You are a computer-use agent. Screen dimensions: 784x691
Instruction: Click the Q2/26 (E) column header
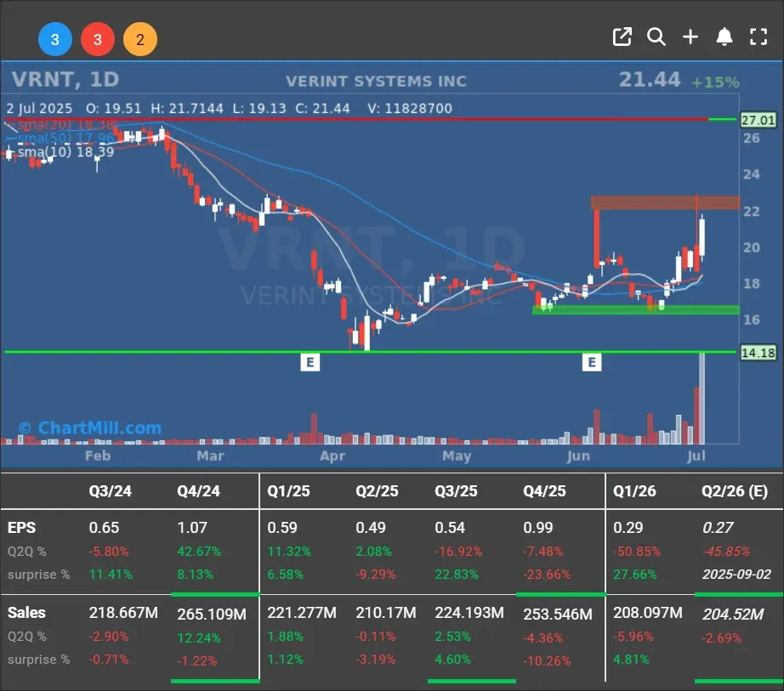735,491
